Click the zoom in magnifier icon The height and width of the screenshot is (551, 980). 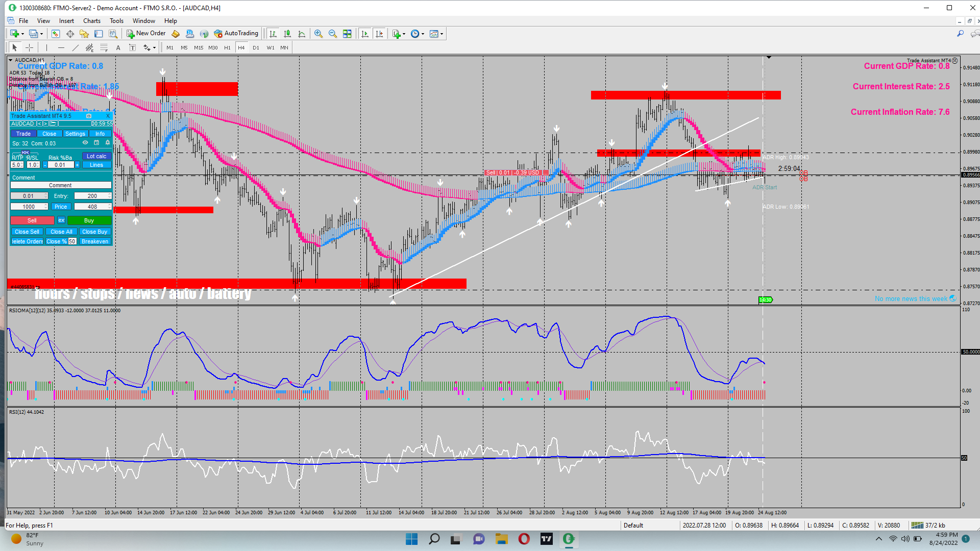tap(318, 34)
